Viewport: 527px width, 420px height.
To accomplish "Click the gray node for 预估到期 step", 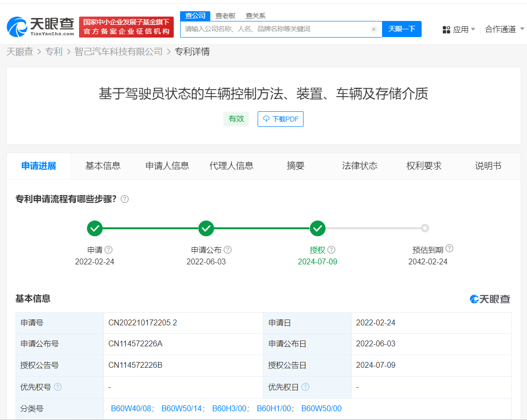I will tap(425, 228).
